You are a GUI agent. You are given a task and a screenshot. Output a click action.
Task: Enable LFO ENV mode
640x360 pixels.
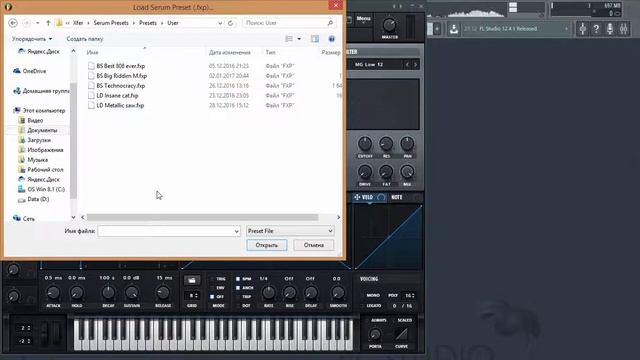(x=218, y=288)
